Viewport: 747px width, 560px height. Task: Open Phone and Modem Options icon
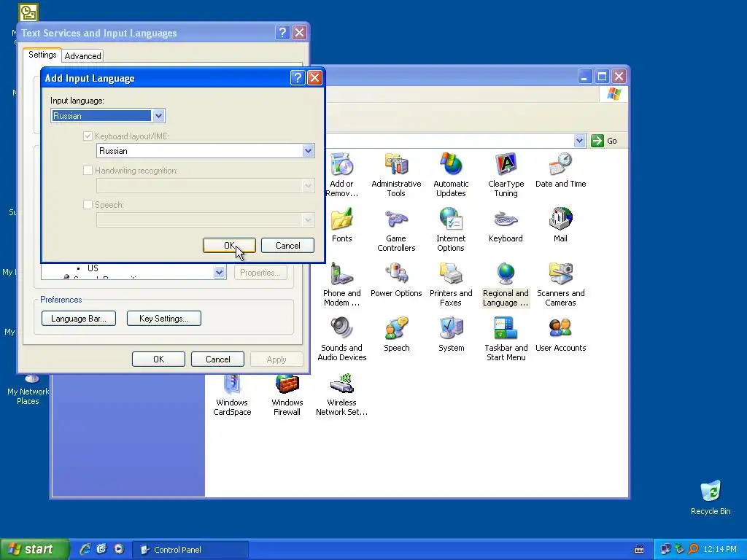coord(341,284)
